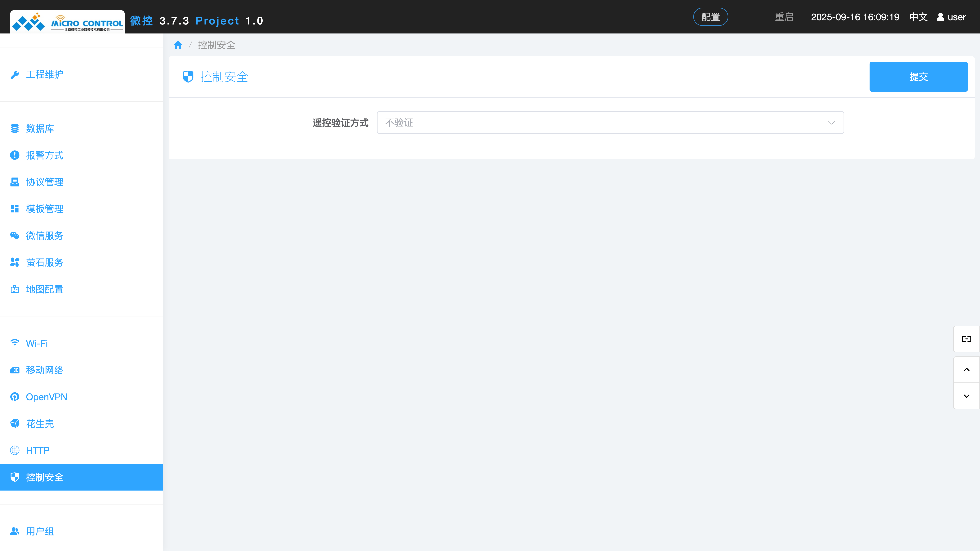The image size is (980, 551).
Task: Click the 配置 button in header
Action: click(710, 17)
